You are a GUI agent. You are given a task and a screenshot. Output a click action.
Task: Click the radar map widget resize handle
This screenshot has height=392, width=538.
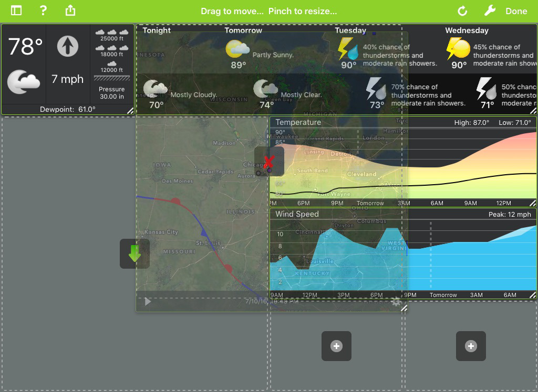pyautogui.click(x=404, y=308)
